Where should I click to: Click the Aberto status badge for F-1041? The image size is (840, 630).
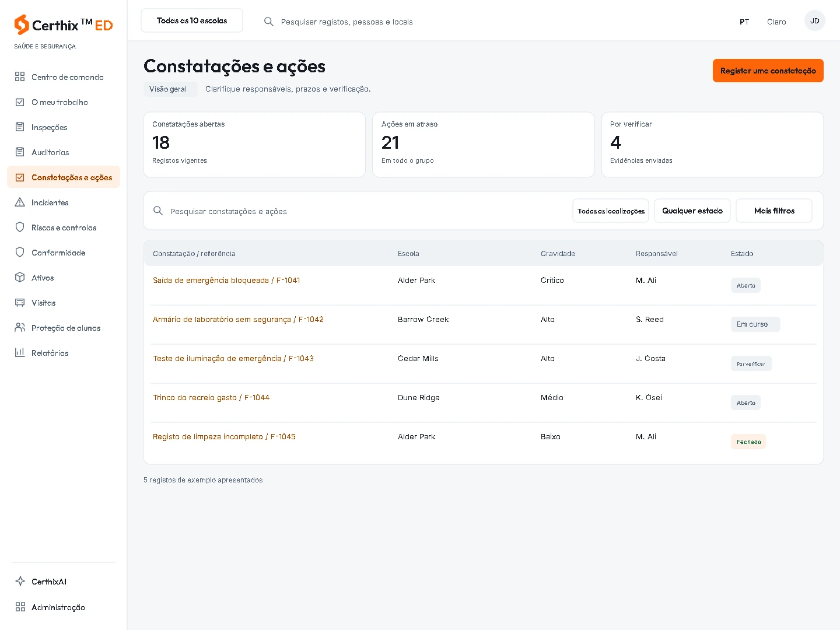tap(745, 285)
